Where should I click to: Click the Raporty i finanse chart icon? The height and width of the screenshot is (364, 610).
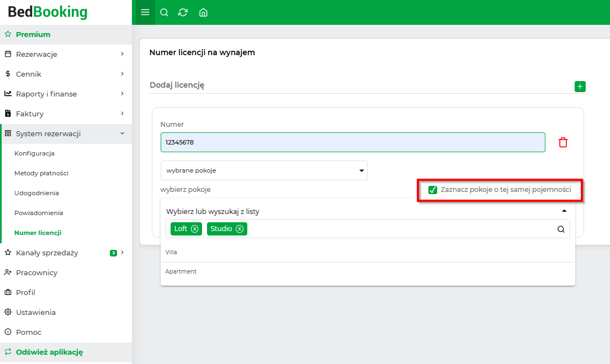point(8,94)
